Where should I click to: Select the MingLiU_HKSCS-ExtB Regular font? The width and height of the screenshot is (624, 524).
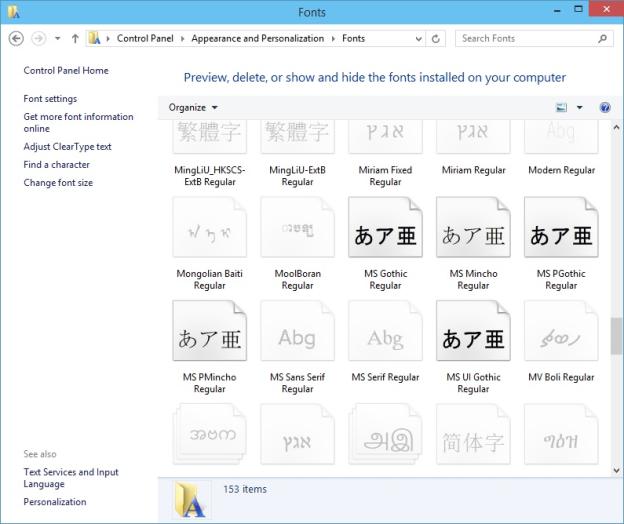click(x=210, y=155)
